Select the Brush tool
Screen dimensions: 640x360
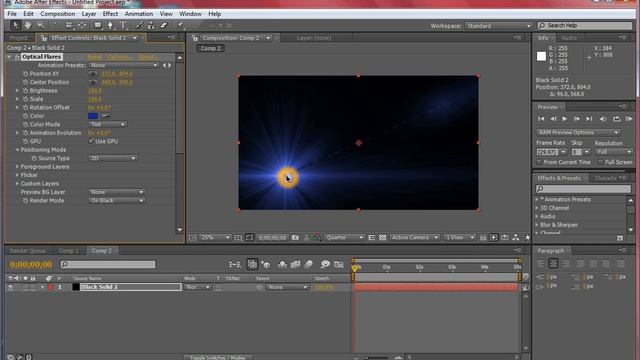point(140,25)
